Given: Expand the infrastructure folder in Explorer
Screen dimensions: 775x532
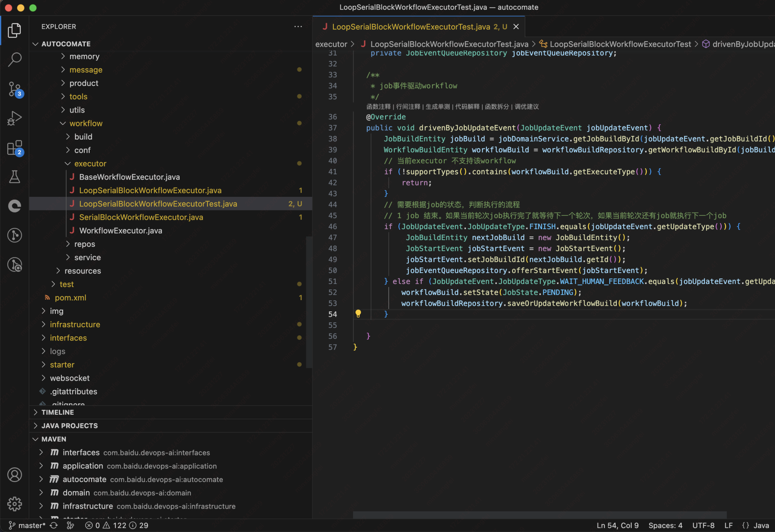Looking at the screenshot, I should (44, 324).
